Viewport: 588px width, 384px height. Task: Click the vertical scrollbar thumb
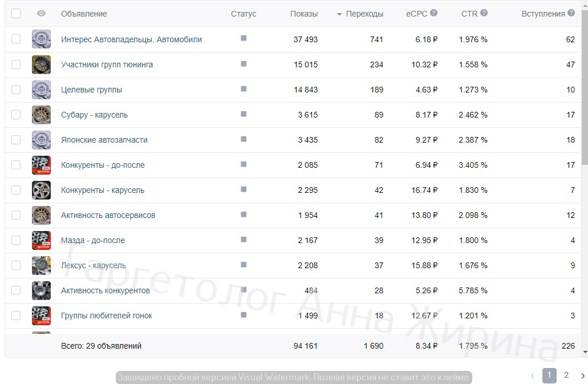click(585, 88)
